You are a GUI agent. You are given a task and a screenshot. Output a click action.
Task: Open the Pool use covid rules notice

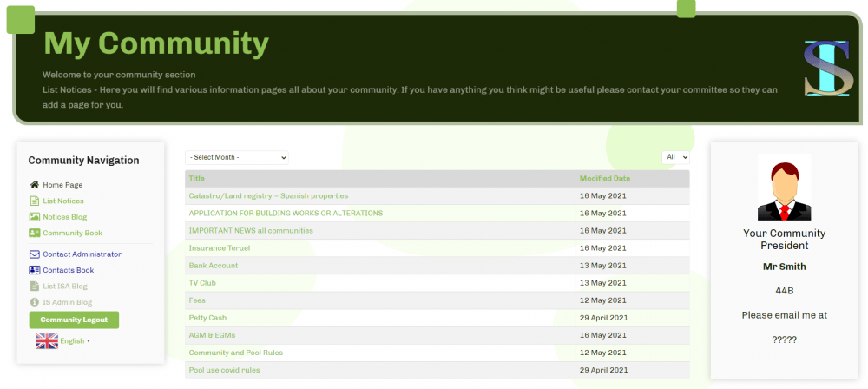[224, 370]
